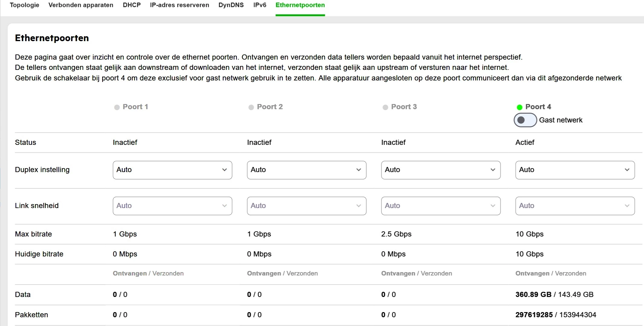Click the grey Poort 3 status dot
The image size is (644, 326).
pyautogui.click(x=385, y=107)
